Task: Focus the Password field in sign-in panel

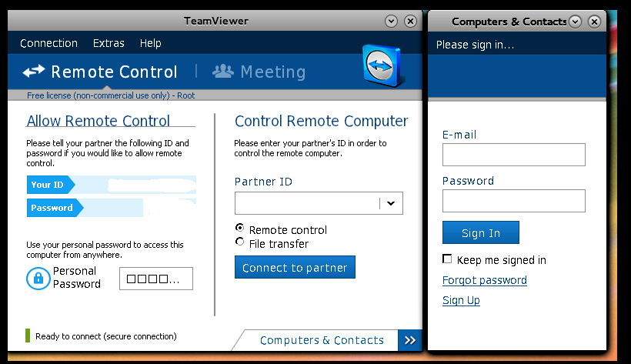Action: coord(514,201)
